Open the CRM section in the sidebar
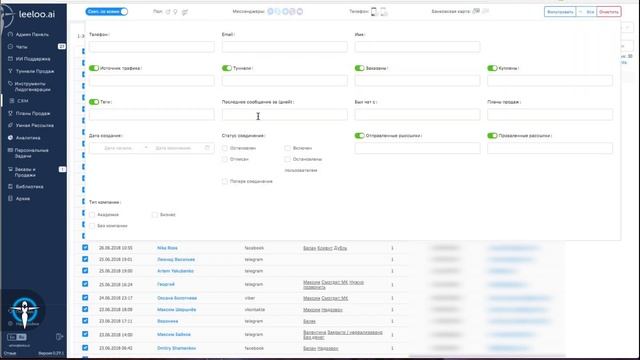The height and width of the screenshot is (360, 640). 22,101
